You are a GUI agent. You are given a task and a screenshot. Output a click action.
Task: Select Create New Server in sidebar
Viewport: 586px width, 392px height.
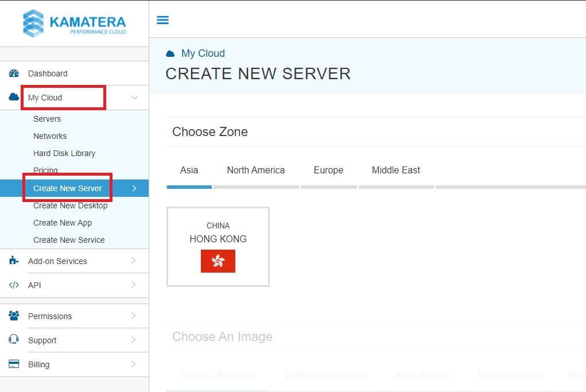pyautogui.click(x=75, y=188)
